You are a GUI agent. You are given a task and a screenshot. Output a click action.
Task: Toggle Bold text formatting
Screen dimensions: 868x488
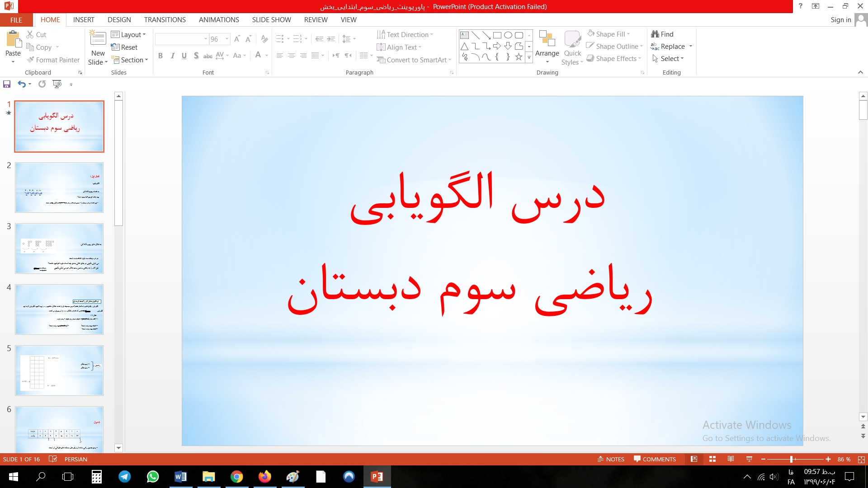(160, 56)
